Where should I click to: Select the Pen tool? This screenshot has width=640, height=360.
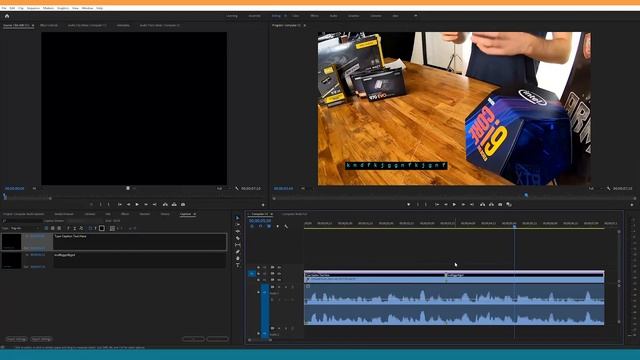[238, 252]
